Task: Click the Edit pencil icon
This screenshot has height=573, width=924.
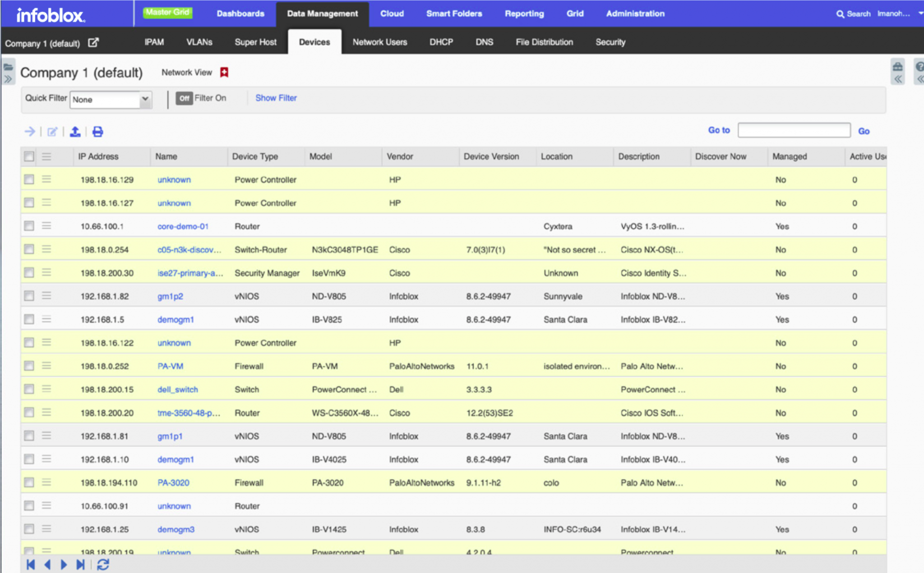Action: pyautogui.click(x=53, y=132)
